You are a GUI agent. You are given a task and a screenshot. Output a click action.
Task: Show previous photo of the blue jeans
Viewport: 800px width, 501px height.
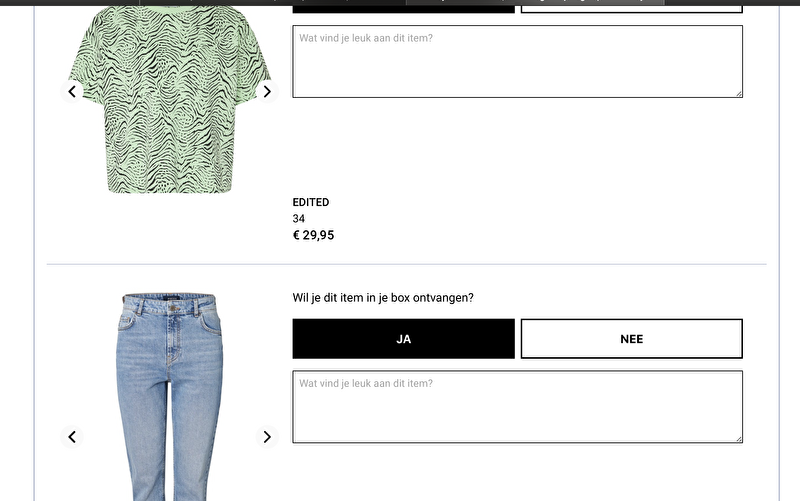(x=72, y=437)
